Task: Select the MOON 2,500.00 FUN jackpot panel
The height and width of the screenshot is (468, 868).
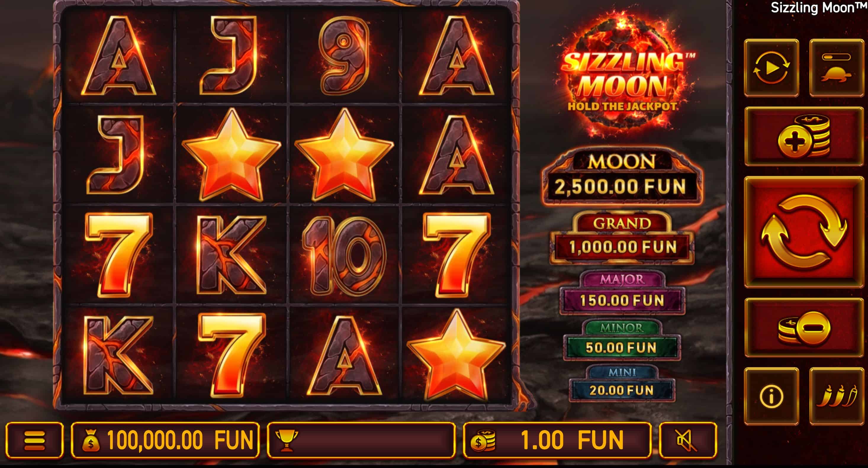Action: (x=622, y=176)
